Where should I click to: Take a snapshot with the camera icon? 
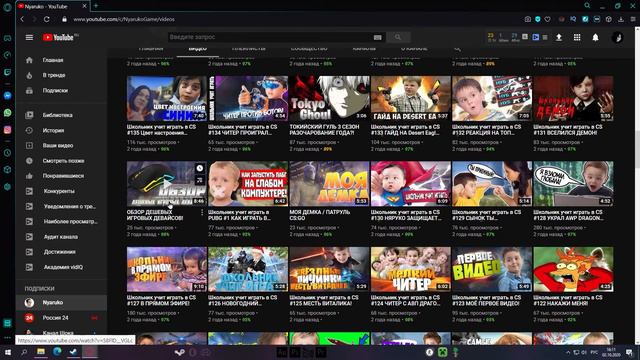(x=528, y=19)
